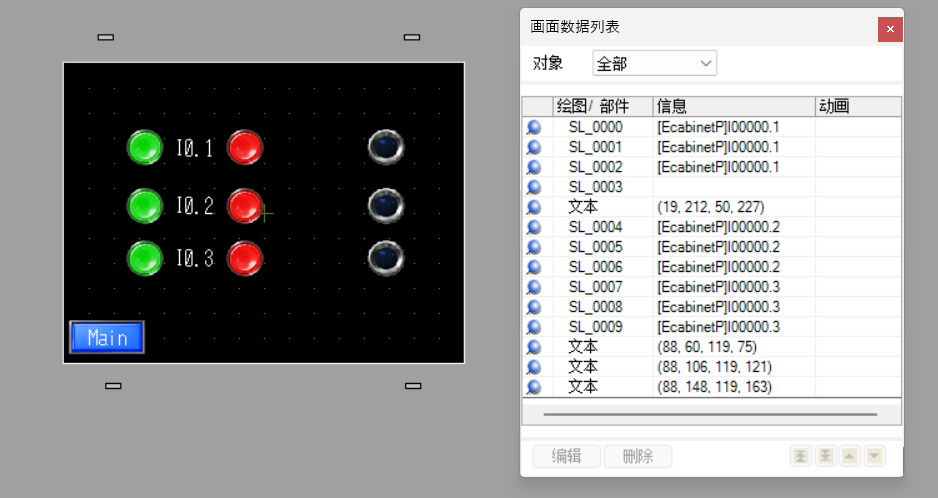Click the dark blue lamp in top row
The height and width of the screenshot is (498, 938).
click(385, 147)
